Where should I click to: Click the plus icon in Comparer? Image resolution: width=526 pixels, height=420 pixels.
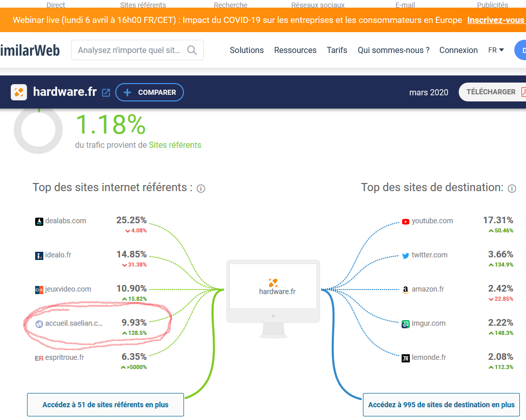[x=127, y=92]
